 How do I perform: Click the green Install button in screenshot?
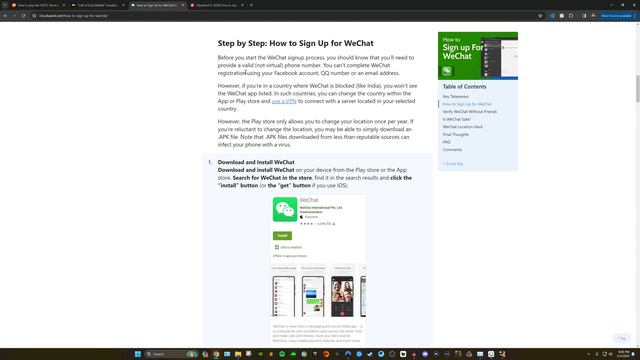click(282, 236)
